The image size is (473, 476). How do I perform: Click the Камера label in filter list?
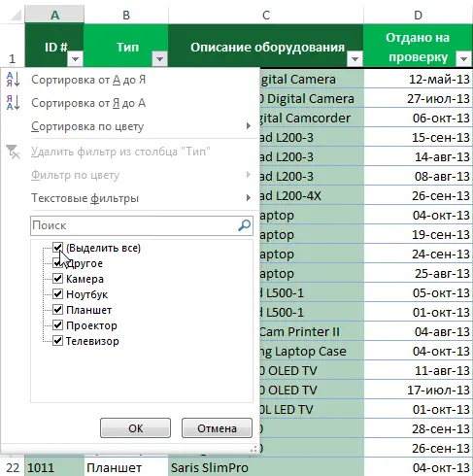click(x=84, y=279)
